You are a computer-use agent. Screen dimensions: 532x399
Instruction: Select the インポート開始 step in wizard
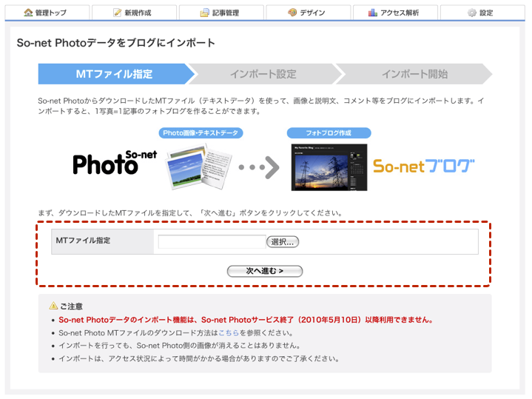click(x=414, y=74)
